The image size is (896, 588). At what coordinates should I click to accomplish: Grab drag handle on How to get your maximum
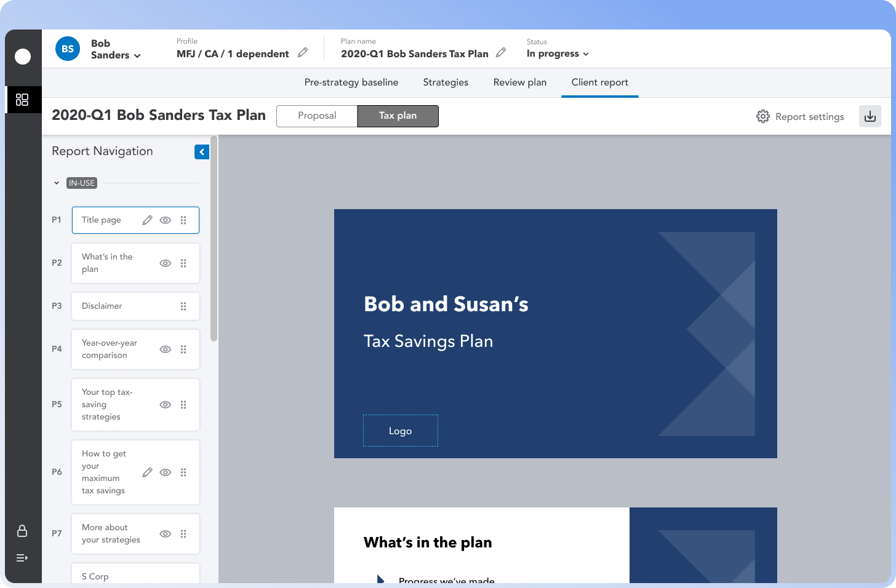coord(183,472)
